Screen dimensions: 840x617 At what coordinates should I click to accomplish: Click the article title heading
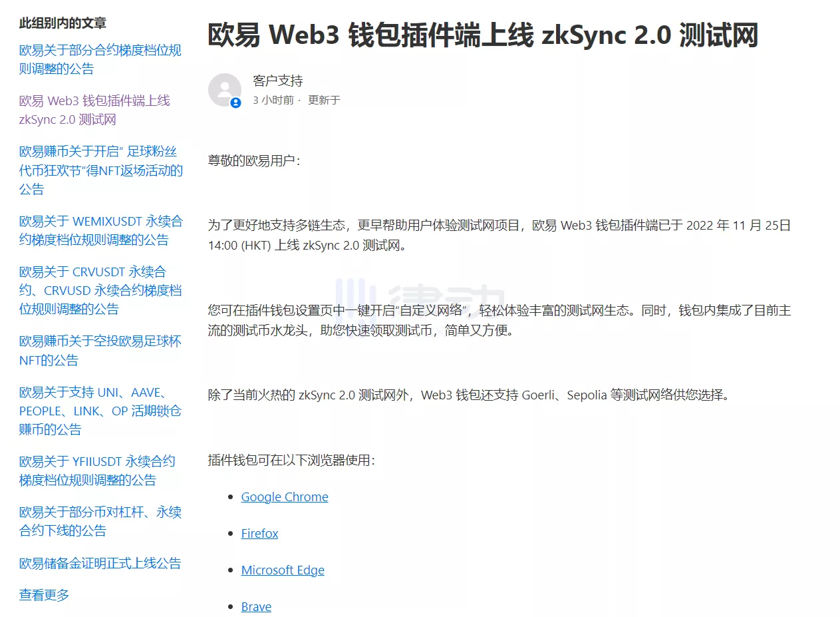pos(483,36)
